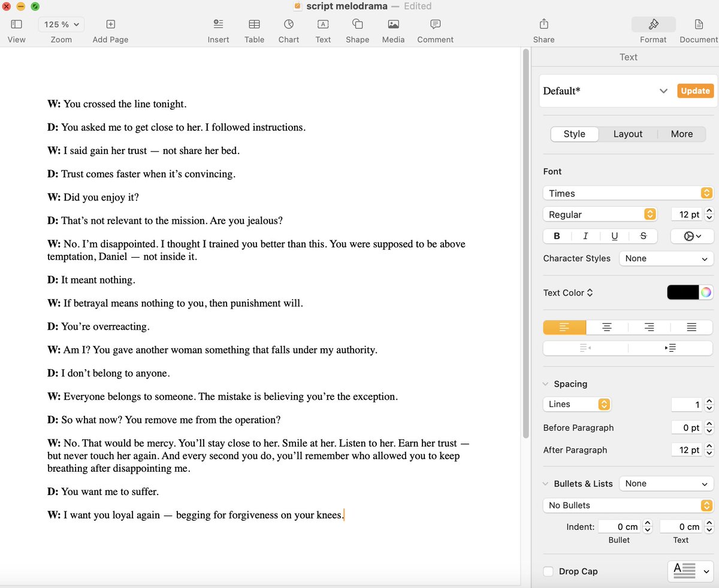This screenshot has width=719, height=588.
Task: Insert a Table from toolbar
Action: pos(254,24)
